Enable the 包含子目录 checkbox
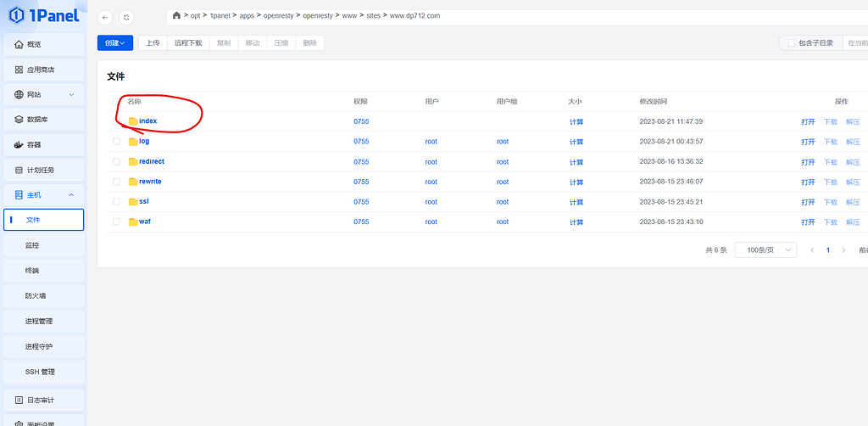This screenshot has width=868, height=426. pyautogui.click(x=792, y=42)
